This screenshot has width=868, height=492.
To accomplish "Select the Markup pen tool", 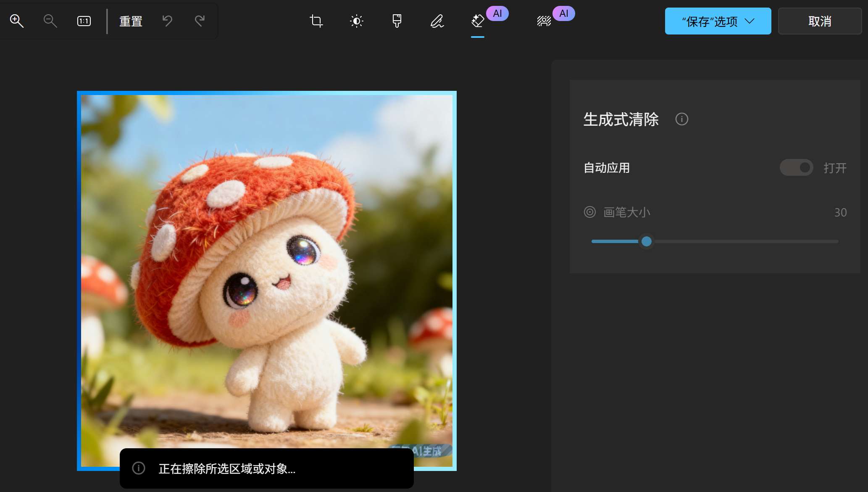I will pyautogui.click(x=436, y=21).
